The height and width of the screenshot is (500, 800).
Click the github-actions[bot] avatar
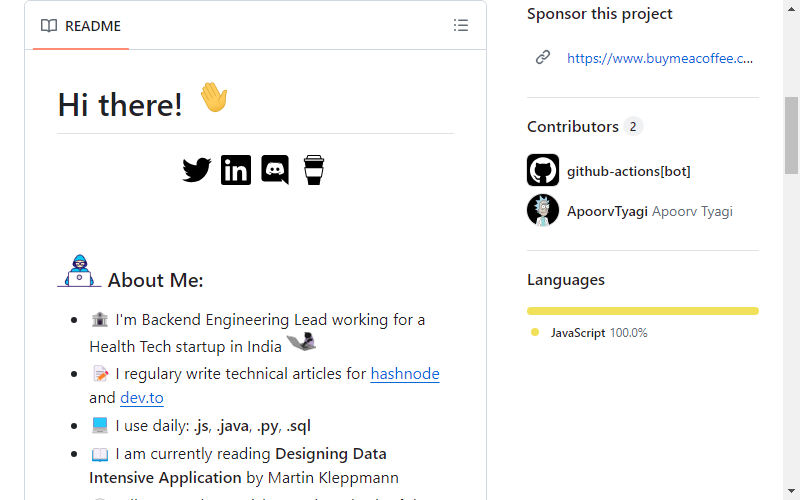(x=543, y=170)
